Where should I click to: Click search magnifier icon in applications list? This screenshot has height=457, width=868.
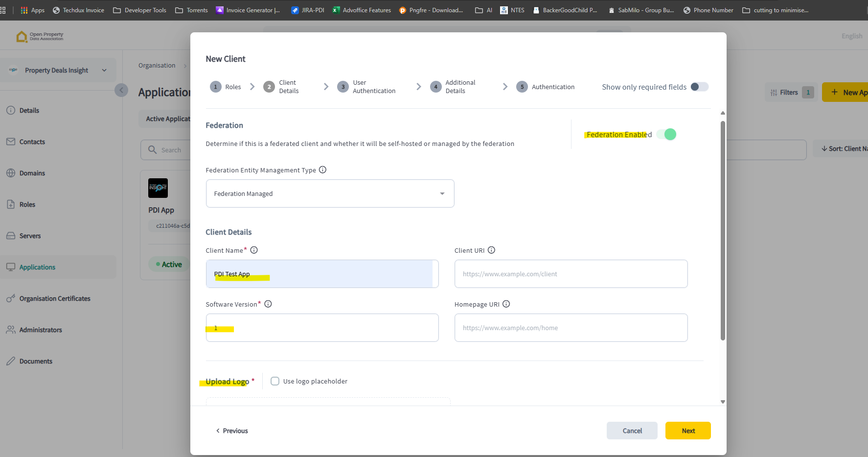(153, 150)
